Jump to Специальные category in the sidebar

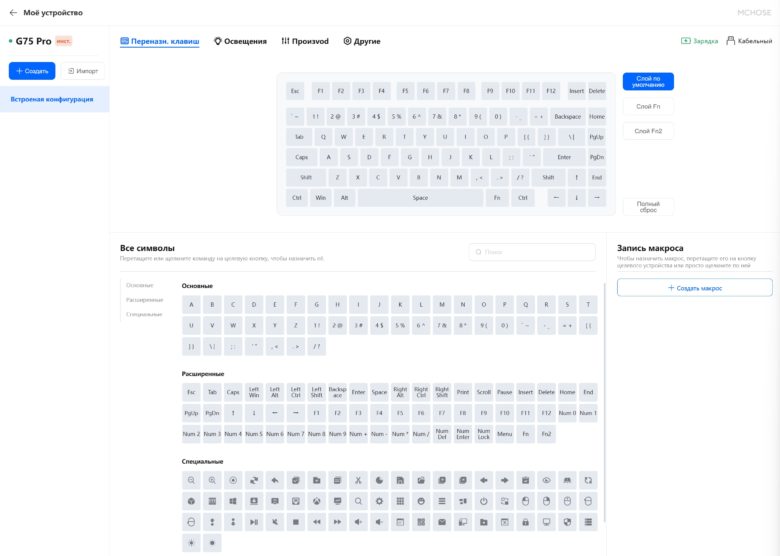coord(144,314)
